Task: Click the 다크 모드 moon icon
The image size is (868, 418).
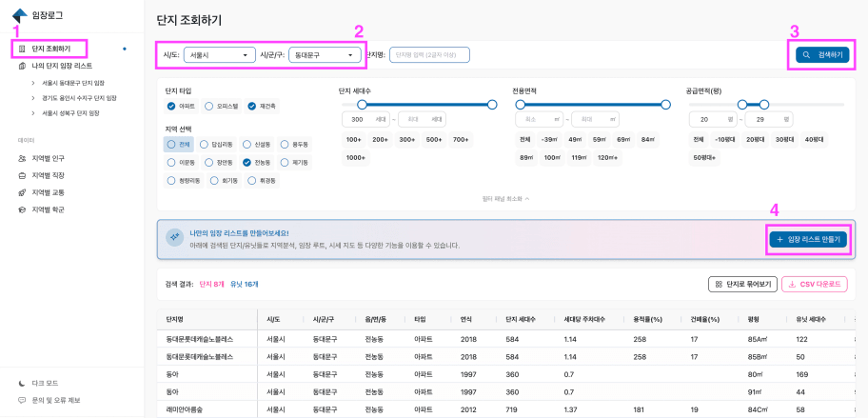Action: click(22, 383)
